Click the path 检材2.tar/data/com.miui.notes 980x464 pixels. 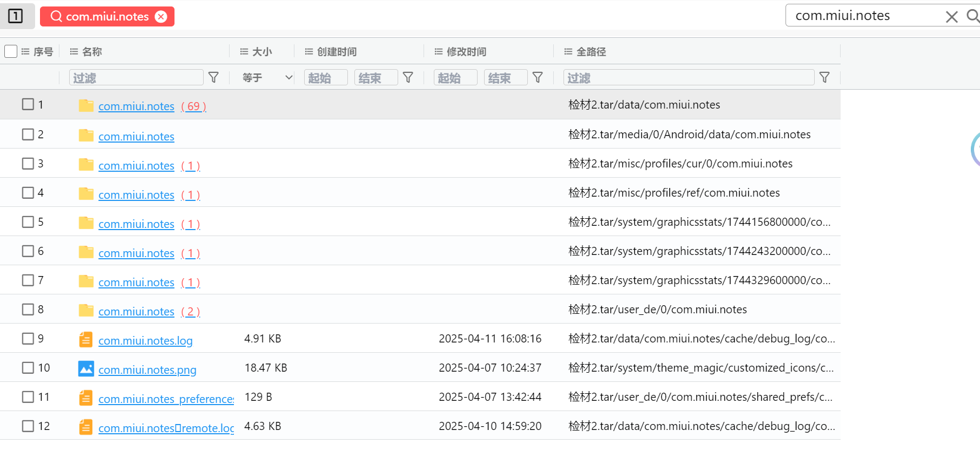644,105
